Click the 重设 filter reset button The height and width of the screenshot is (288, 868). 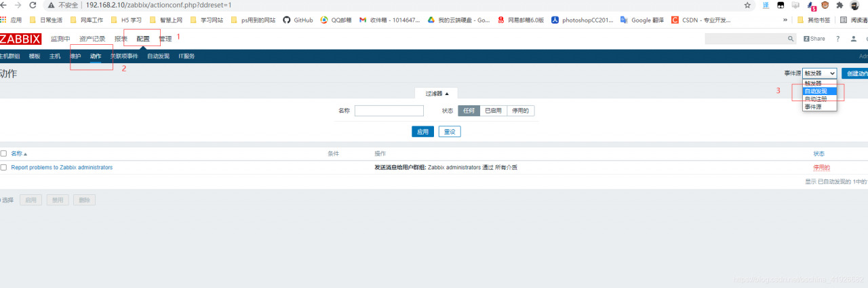450,132
